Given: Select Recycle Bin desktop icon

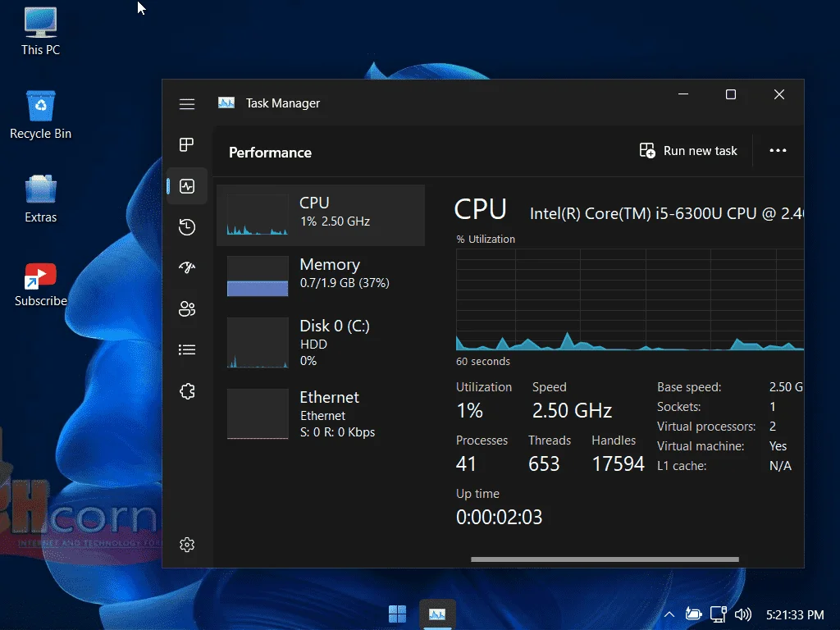Looking at the screenshot, I should [x=41, y=115].
